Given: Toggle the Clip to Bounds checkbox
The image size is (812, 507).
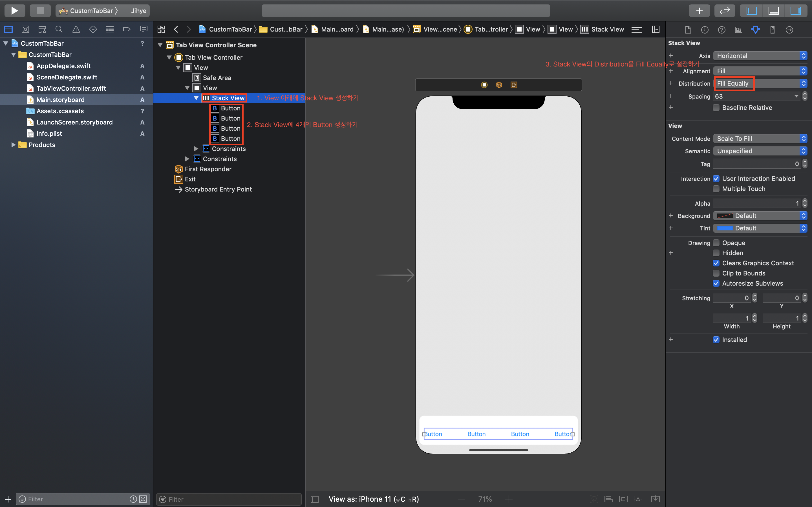Looking at the screenshot, I should (x=716, y=273).
